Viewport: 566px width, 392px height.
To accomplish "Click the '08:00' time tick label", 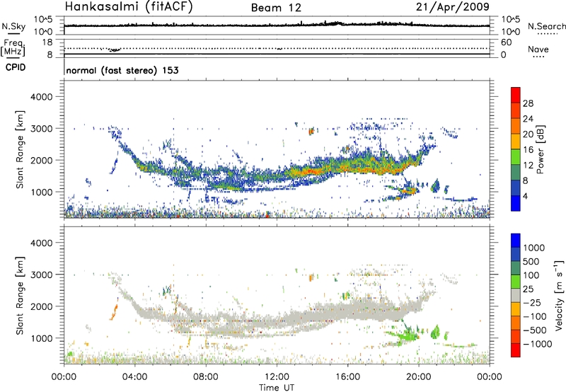I will pyautogui.click(x=206, y=377).
